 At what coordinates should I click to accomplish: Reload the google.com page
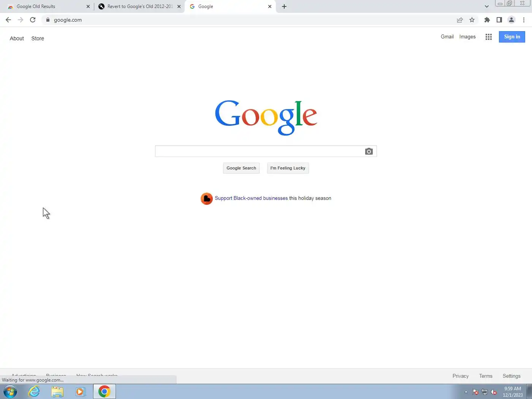[33, 20]
